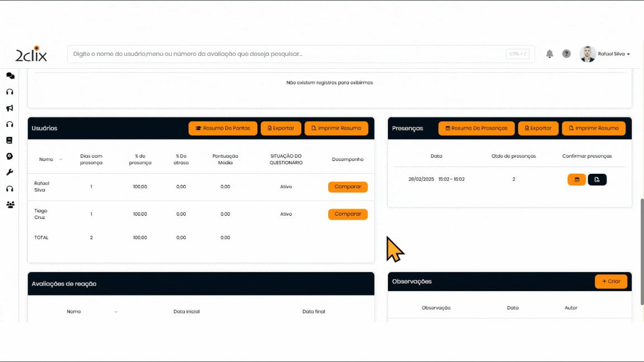Select the head-with-gear sidebar icon

(10, 156)
